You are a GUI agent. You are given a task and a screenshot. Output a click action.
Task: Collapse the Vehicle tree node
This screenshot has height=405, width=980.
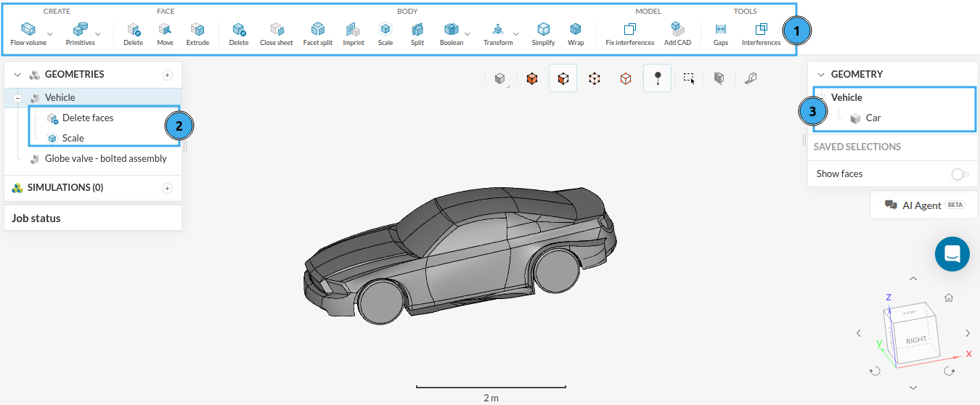pos(17,98)
